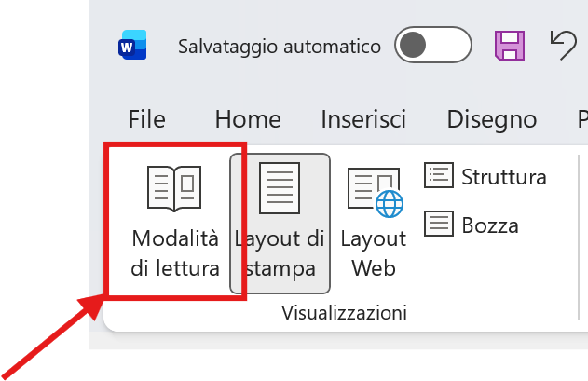Click the Layout Web globe page icon
588x381 pixels.
[376, 193]
